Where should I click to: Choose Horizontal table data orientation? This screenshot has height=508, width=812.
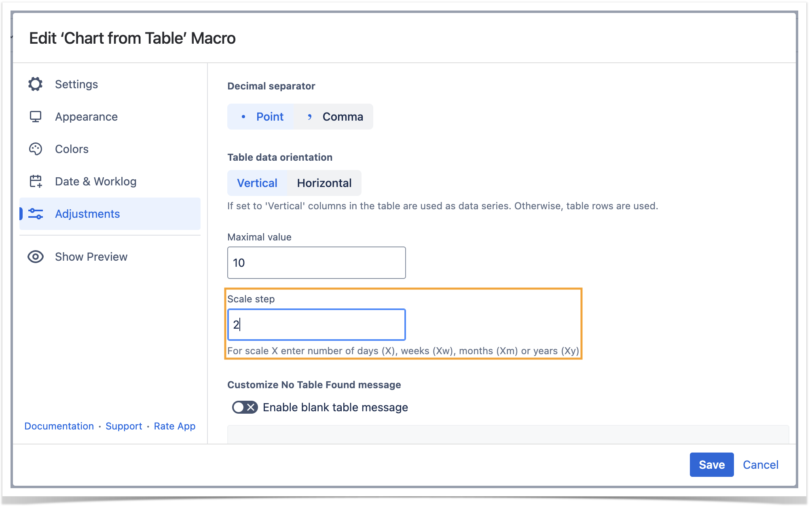point(324,183)
